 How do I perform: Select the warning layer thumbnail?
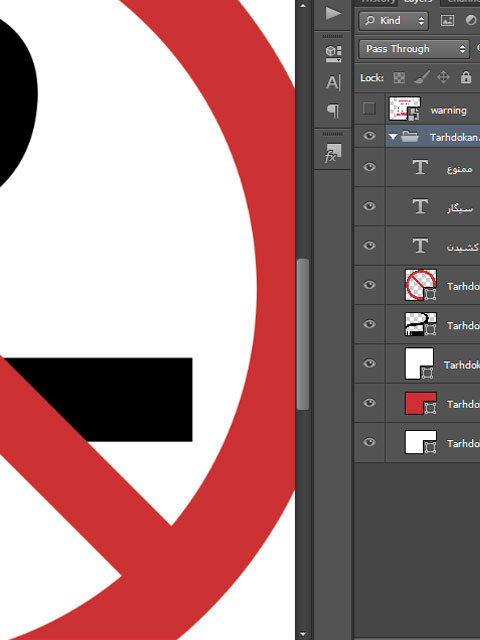pos(404,109)
